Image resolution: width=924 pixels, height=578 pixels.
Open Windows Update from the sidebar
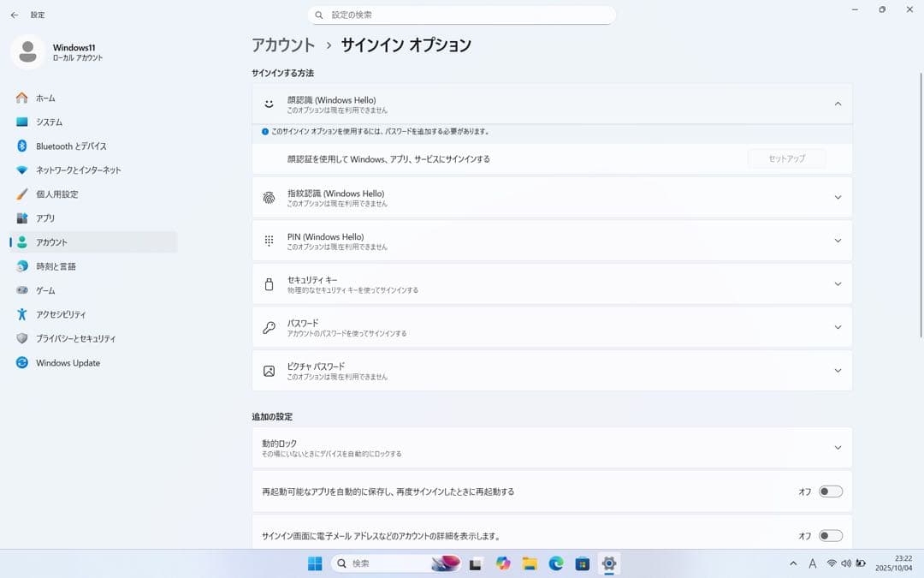click(x=65, y=362)
